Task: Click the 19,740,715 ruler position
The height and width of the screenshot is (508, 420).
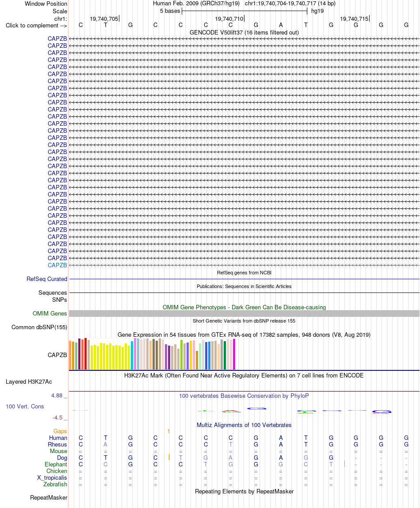Action: (354, 19)
